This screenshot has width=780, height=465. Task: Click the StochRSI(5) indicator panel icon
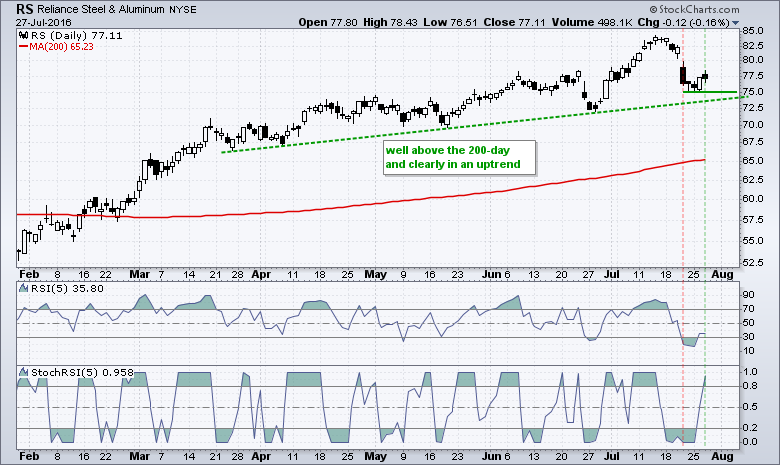pos(23,372)
